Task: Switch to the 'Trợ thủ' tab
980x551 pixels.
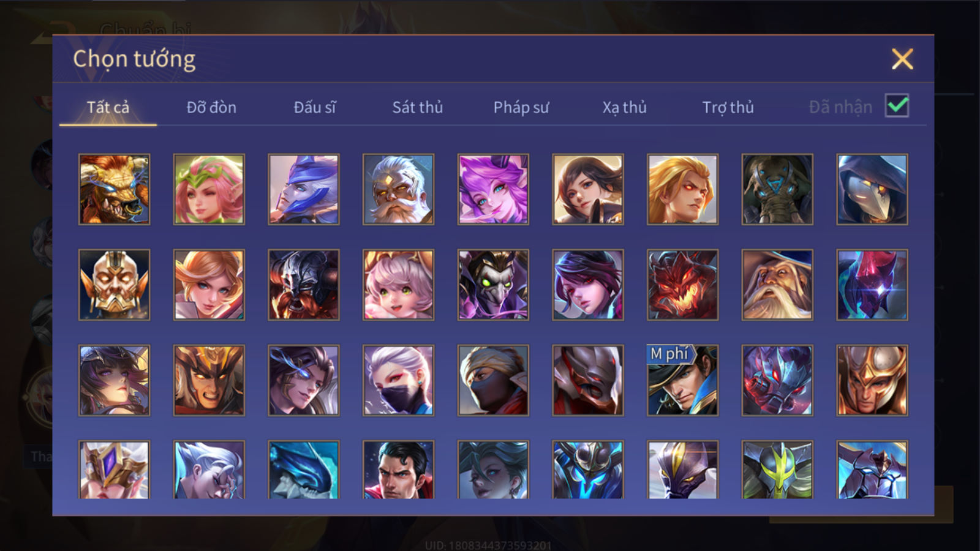Action: point(728,107)
